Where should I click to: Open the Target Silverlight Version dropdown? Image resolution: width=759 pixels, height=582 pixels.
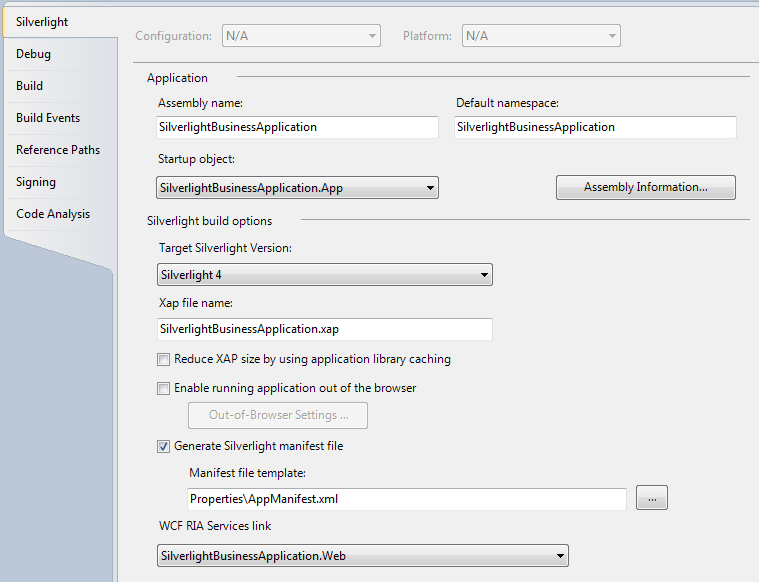tap(325, 275)
